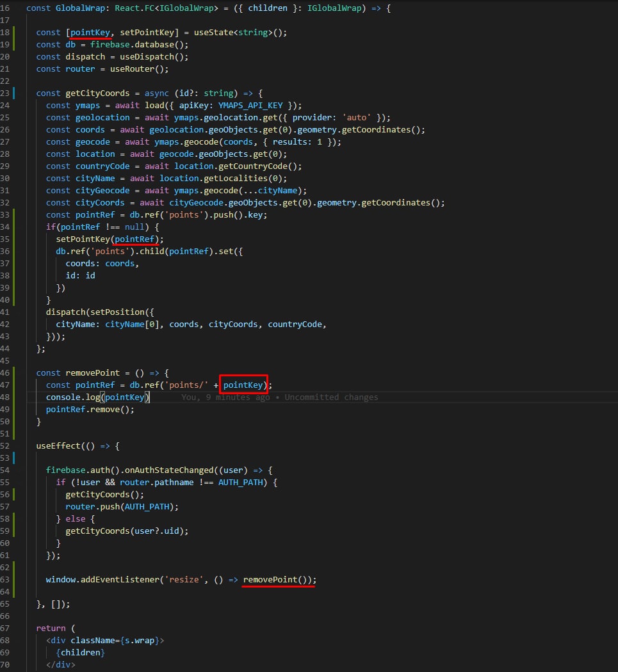Click cityCoords in its const declaration on line 32

pos(100,203)
